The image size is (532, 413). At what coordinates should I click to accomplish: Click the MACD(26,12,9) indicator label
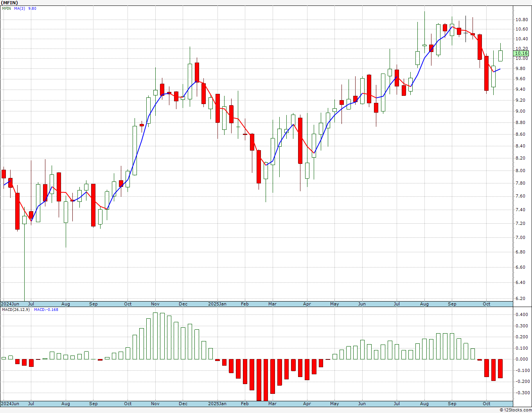tap(16, 309)
